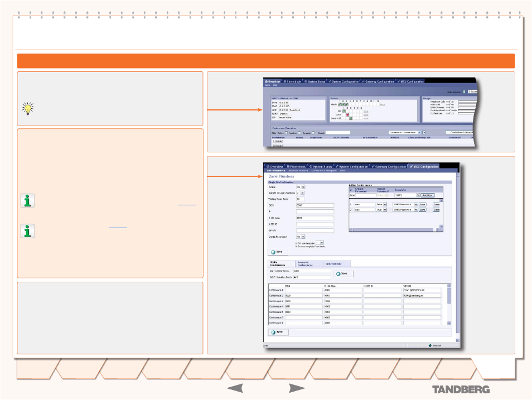Open Phonebook tab in the upper screenshot

pos(292,81)
